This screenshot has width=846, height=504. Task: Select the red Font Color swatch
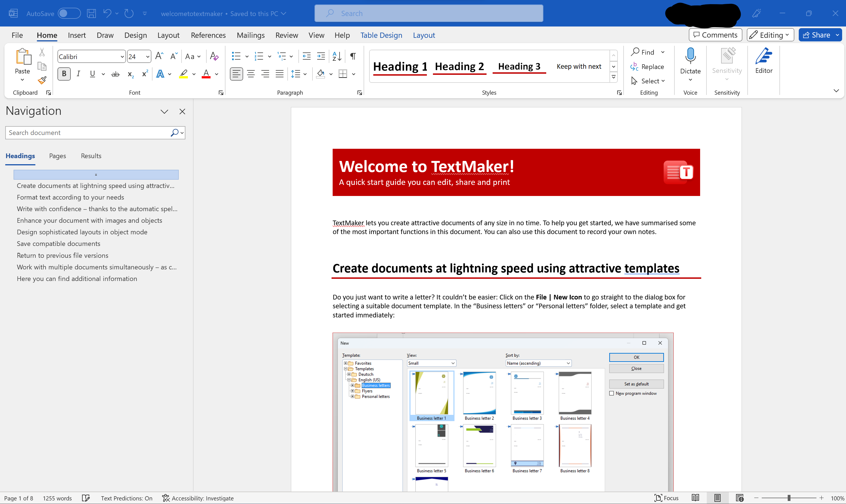206,74
